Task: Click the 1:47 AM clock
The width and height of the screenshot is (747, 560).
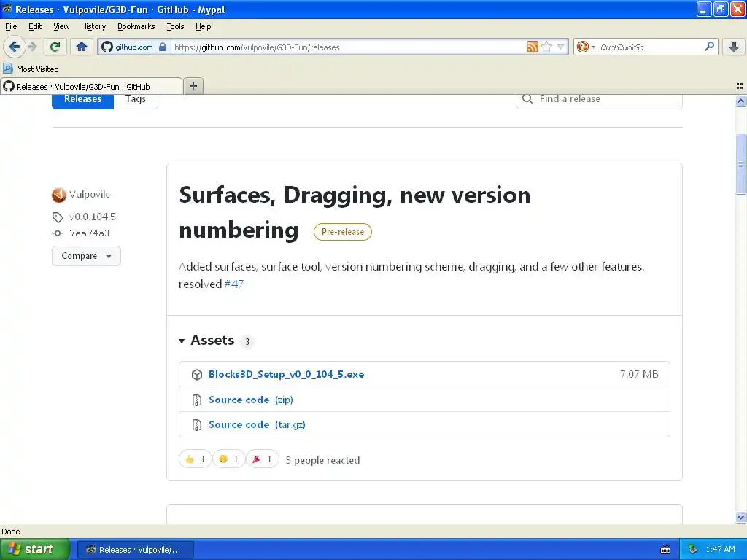Action: click(720, 549)
